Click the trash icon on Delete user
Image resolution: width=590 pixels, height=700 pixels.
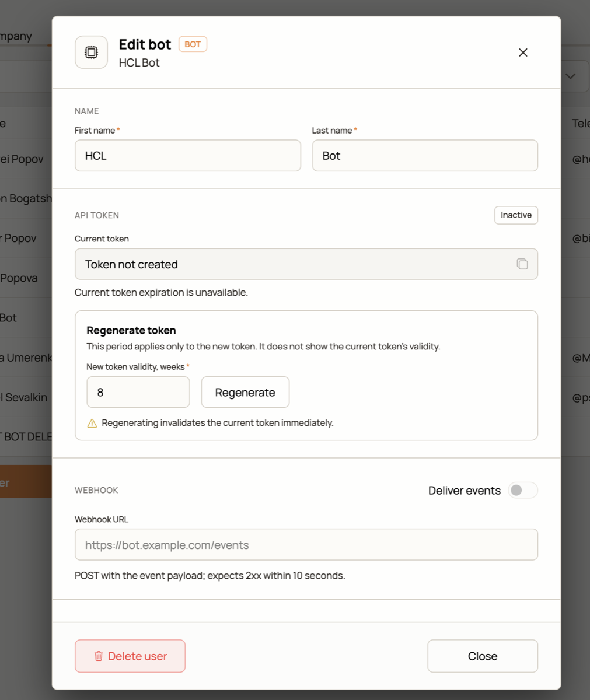click(x=99, y=656)
